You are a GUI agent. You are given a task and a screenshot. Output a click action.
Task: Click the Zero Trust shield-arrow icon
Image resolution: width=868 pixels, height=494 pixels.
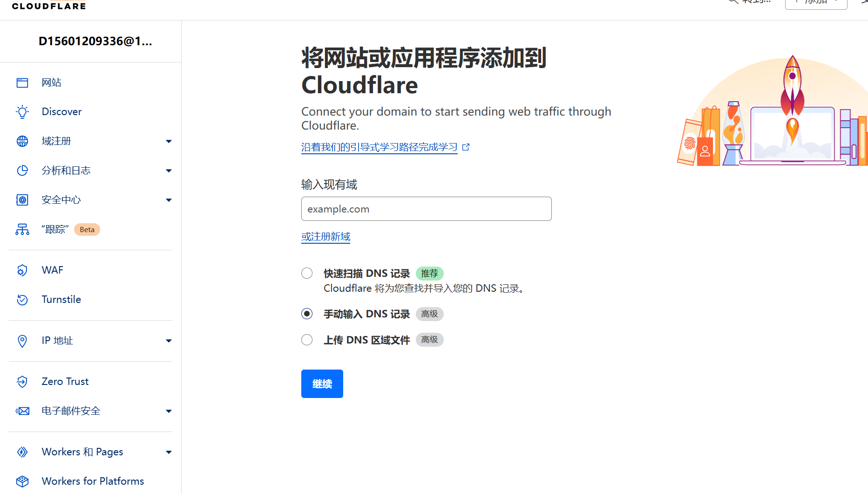point(22,382)
